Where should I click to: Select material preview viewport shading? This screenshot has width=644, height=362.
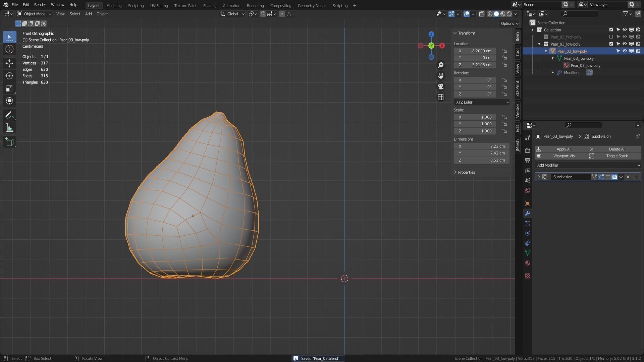pos(503,14)
